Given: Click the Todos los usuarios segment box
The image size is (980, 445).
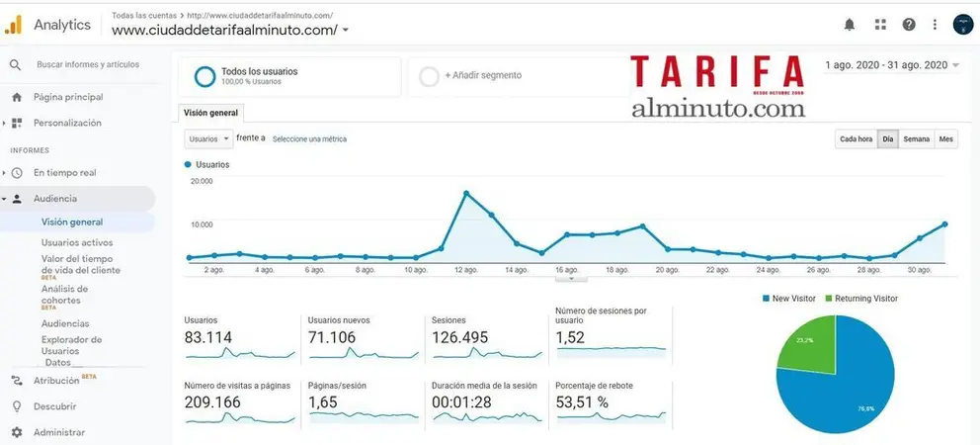Looking at the screenshot, I should pyautogui.click(x=289, y=76).
